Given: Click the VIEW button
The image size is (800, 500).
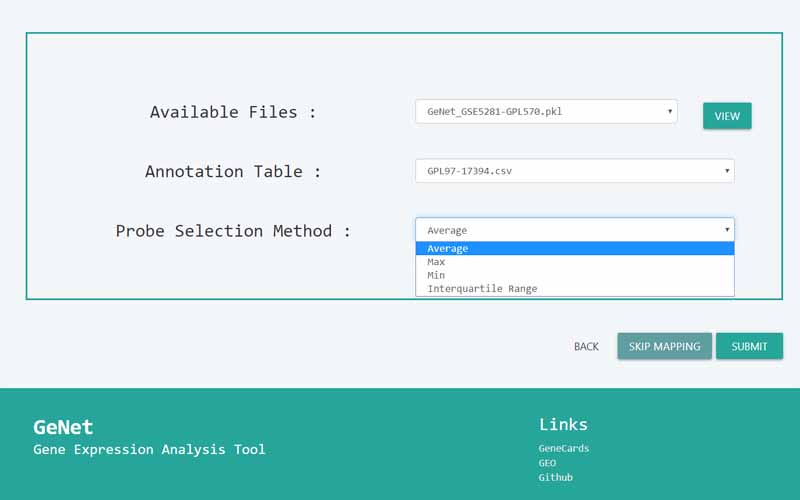Looking at the screenshot, I should (727, 116).
